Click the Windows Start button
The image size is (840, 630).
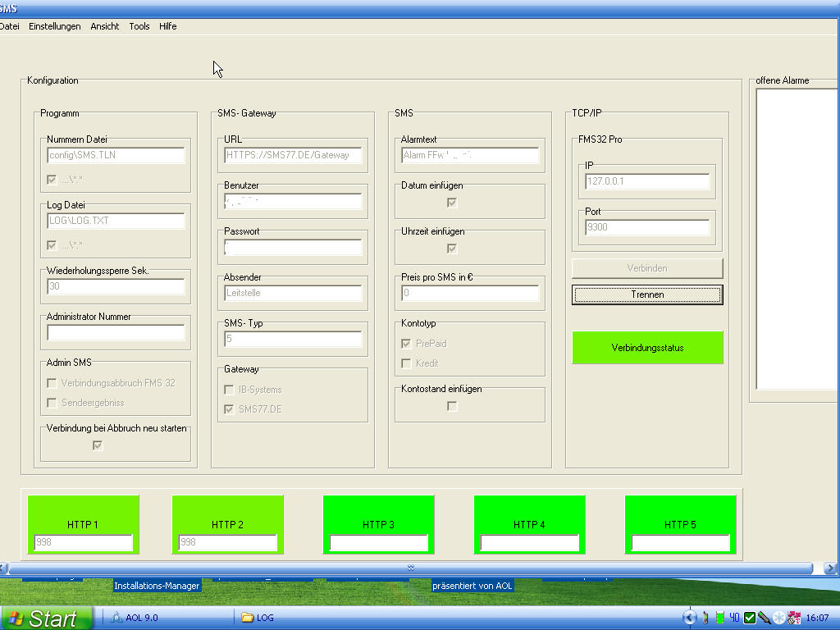point(45,618)
